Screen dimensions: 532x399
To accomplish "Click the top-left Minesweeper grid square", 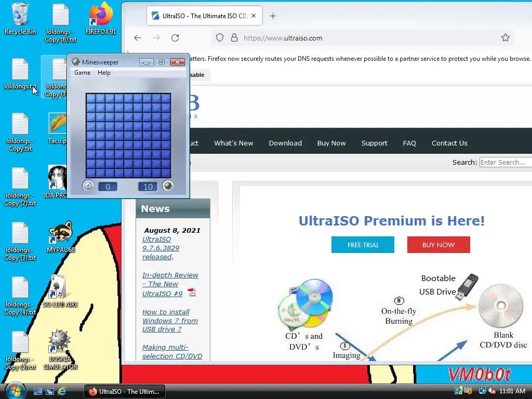I will point(90,98).
